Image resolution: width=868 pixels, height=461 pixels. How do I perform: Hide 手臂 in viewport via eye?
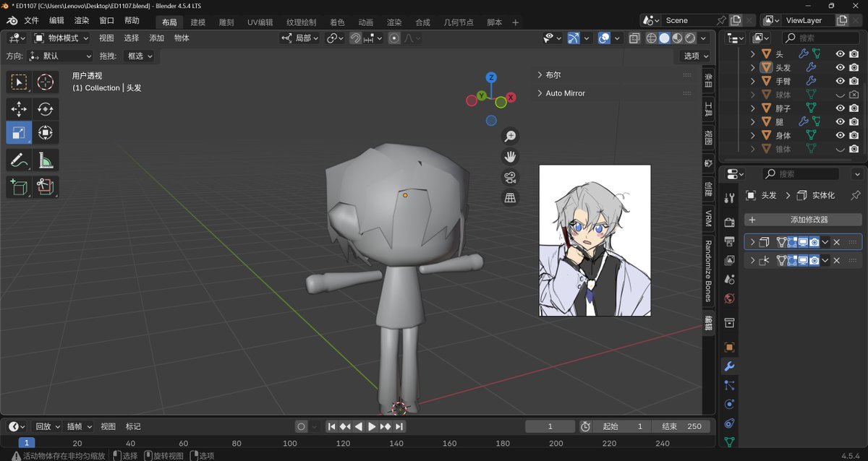tap(841, 81)
